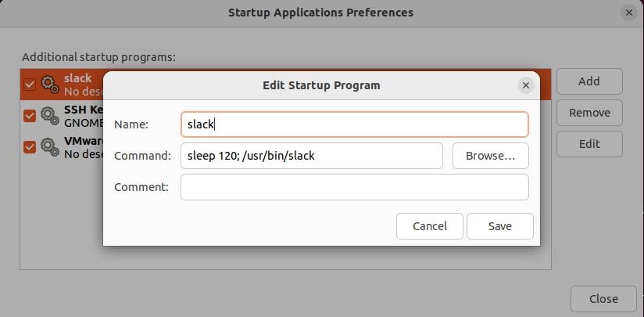
Task: Click the Remove button
Action: 589,113
